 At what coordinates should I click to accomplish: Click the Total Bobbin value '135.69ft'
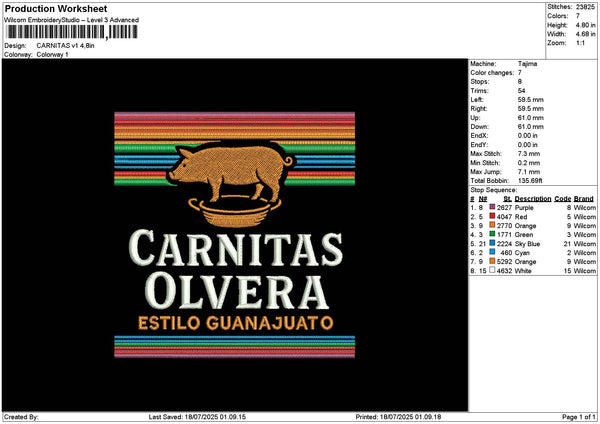click(x=530, y=181)
